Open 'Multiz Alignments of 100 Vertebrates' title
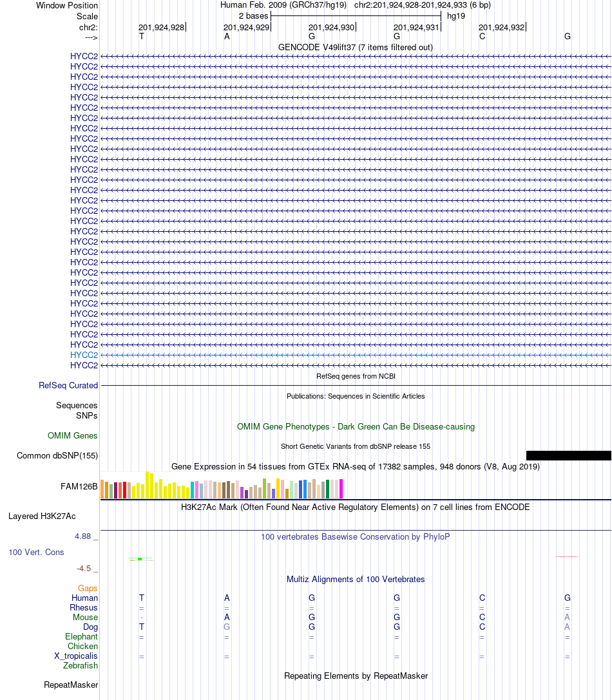 coord(356,579)
